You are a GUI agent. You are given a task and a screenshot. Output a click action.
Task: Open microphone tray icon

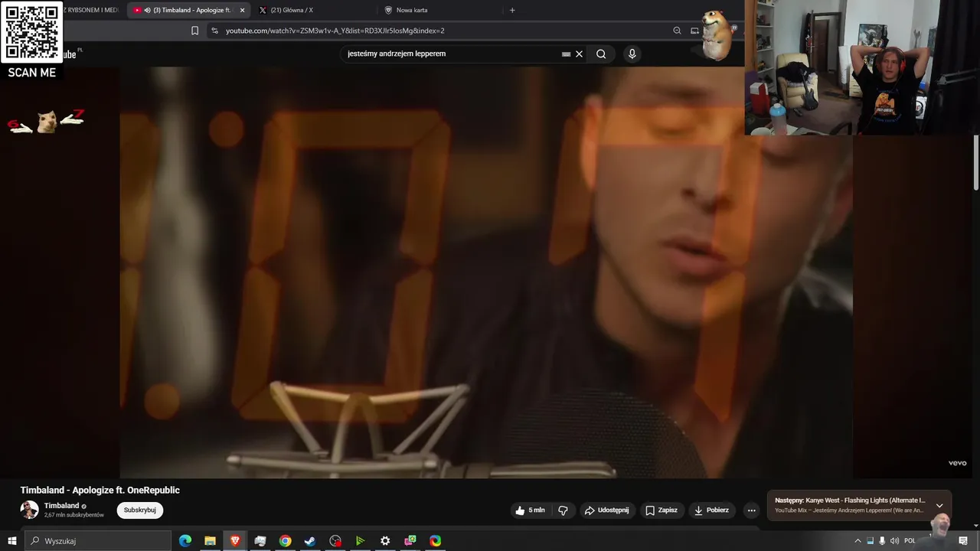point(882,541)
